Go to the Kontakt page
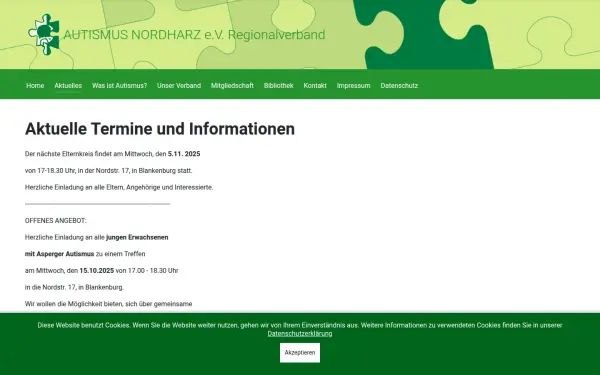The height and width of the screenshot is (375, 600). pos(315,86)
